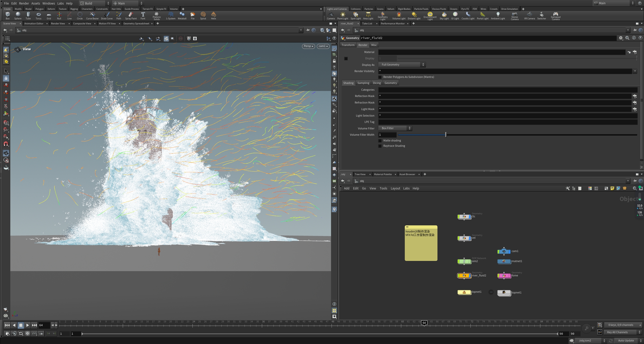Enable the Matte shading checkbox
This screenshot has height=344, width=644.
pos(380,140)
